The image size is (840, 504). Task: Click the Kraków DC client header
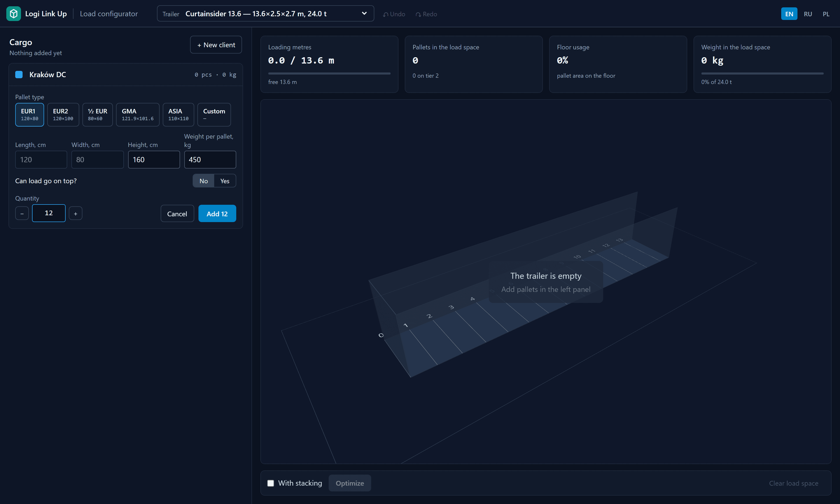coord(126,75)
